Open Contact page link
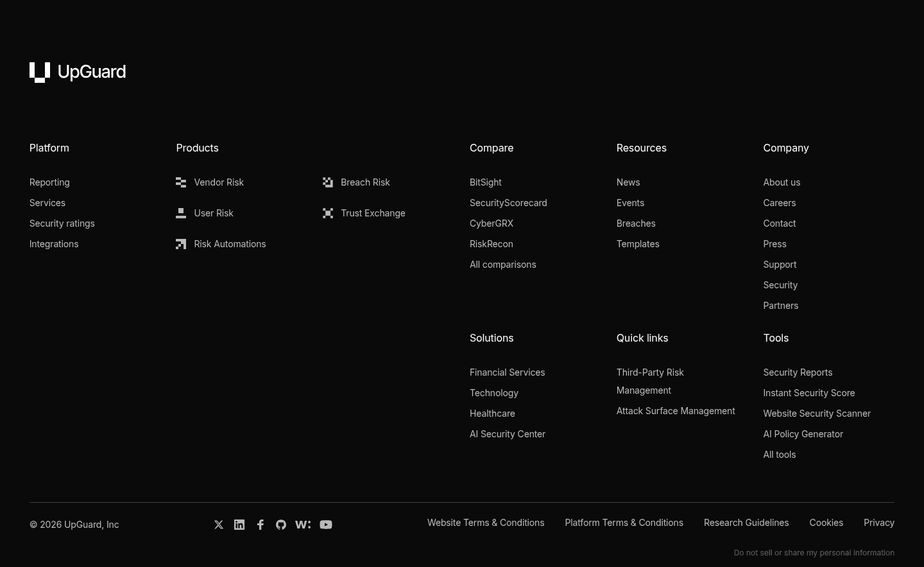This screenshot has height=567, width=924. 780,223
